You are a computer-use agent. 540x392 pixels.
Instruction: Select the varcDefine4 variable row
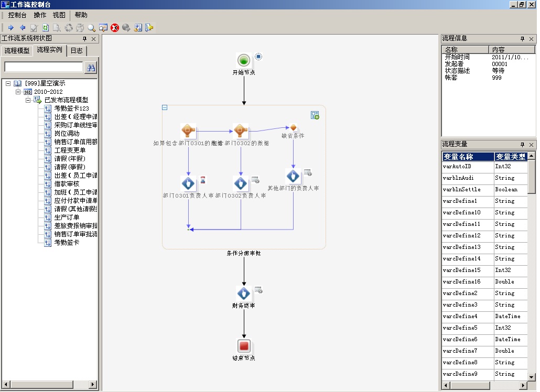click(x=484, y=317)
